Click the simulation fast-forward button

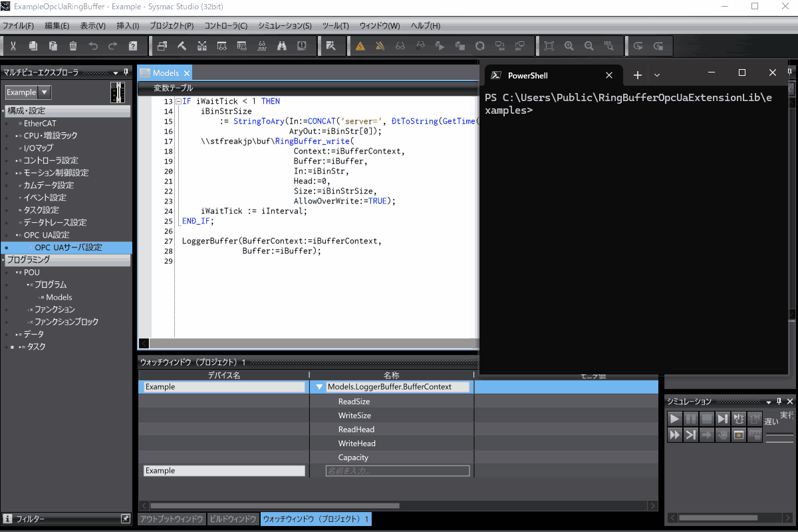pos(674,435)
